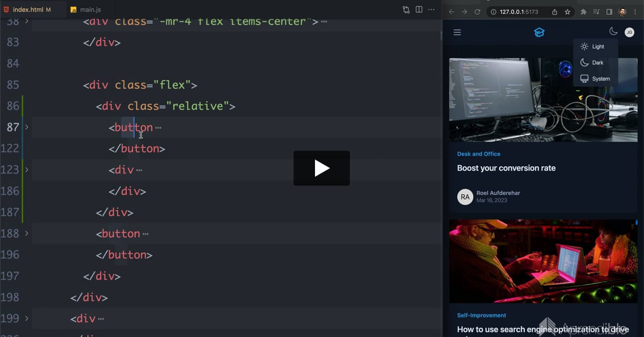Reload the browser page
The height and width of the screenshot is (337, 644).
(x=477, y=12)
